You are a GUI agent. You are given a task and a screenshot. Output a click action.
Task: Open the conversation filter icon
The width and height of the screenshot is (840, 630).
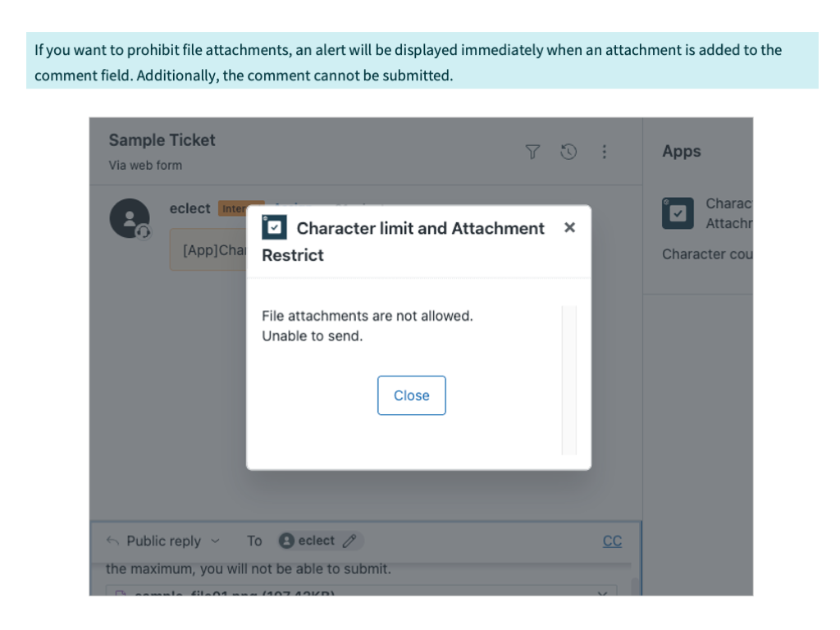[x=534, y=152]
